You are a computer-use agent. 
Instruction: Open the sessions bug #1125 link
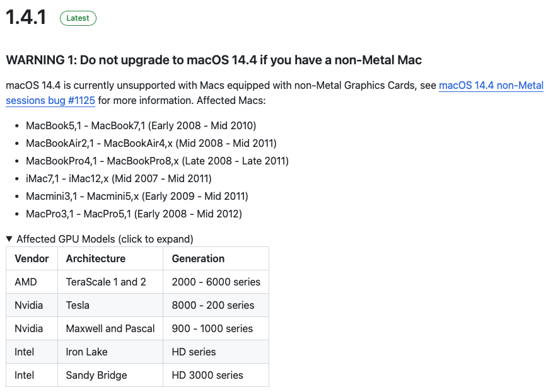point(50,100)
